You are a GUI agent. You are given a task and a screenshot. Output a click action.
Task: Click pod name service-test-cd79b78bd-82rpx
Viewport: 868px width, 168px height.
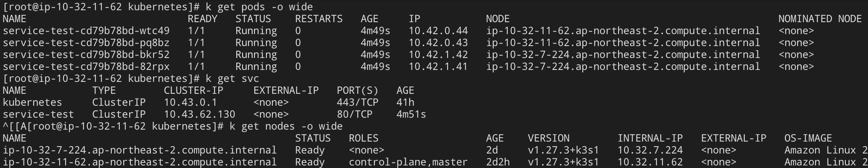[x=86, y=67]
